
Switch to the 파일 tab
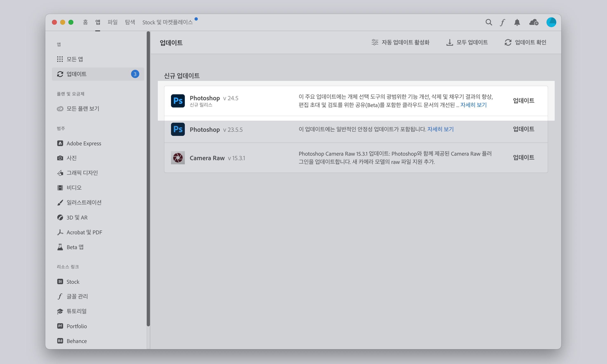pos(113,22)
